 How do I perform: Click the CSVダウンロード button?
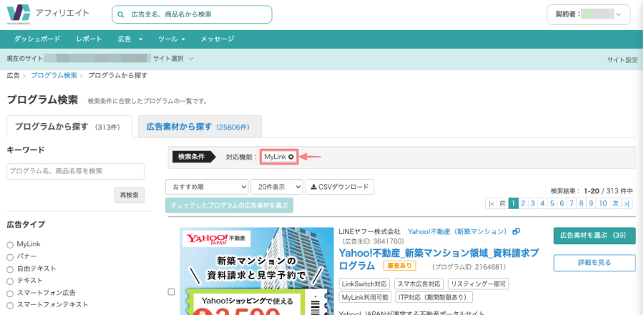tap(340, 187)
